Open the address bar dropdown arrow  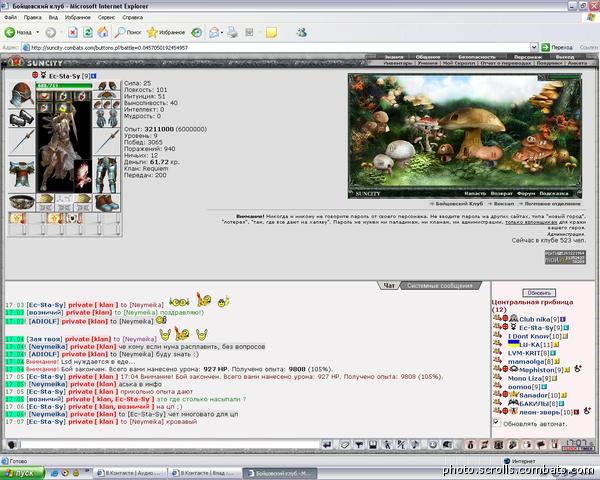point(534,47)
